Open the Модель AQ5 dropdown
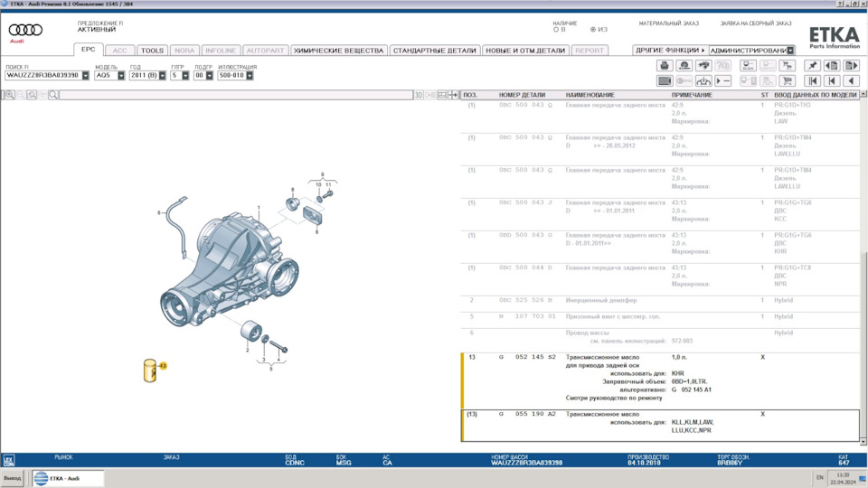 [120, 76]
